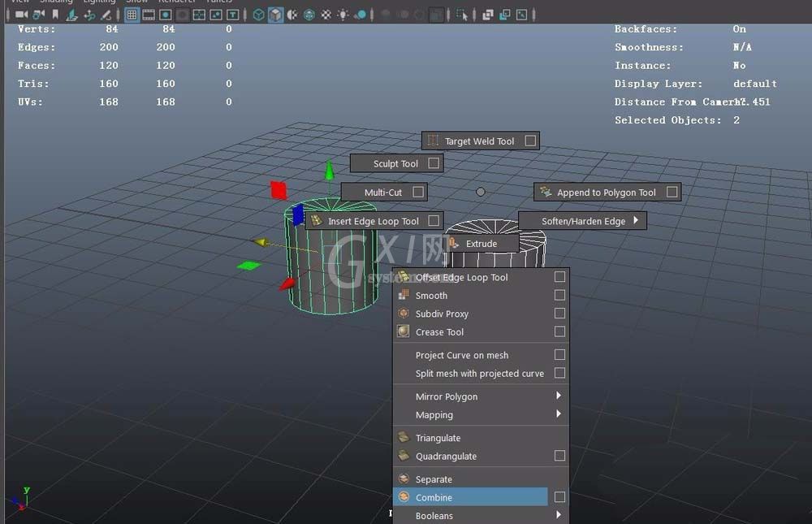The width and height of the screenshot is (812, 524).
Task: Toggle the Safe Action icon
Action: pos(216,15)
